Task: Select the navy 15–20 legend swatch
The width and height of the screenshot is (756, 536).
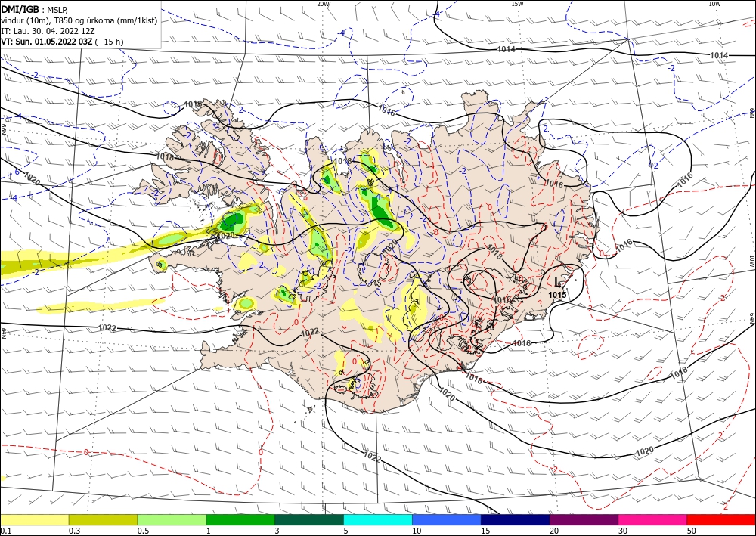Action: tap(516, 519)
